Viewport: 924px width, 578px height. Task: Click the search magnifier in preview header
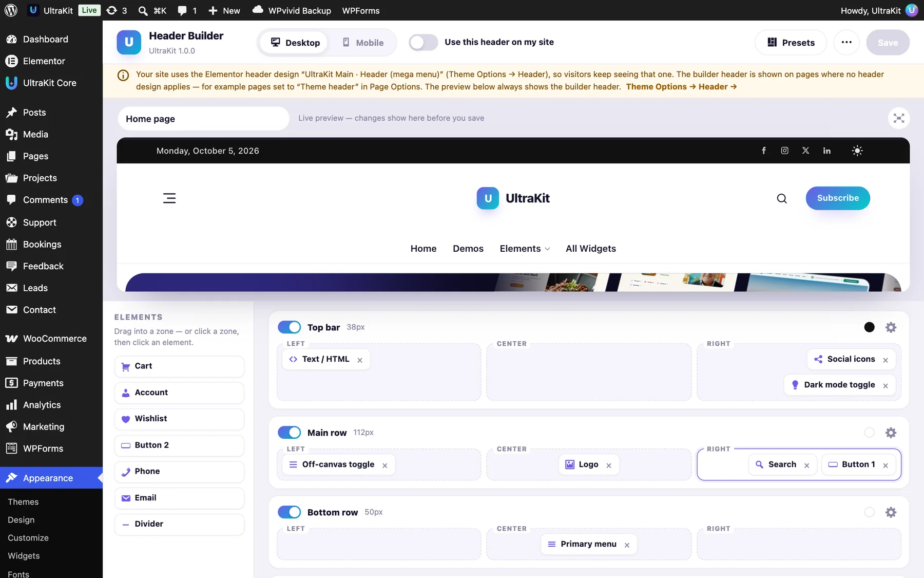[781, 198]
